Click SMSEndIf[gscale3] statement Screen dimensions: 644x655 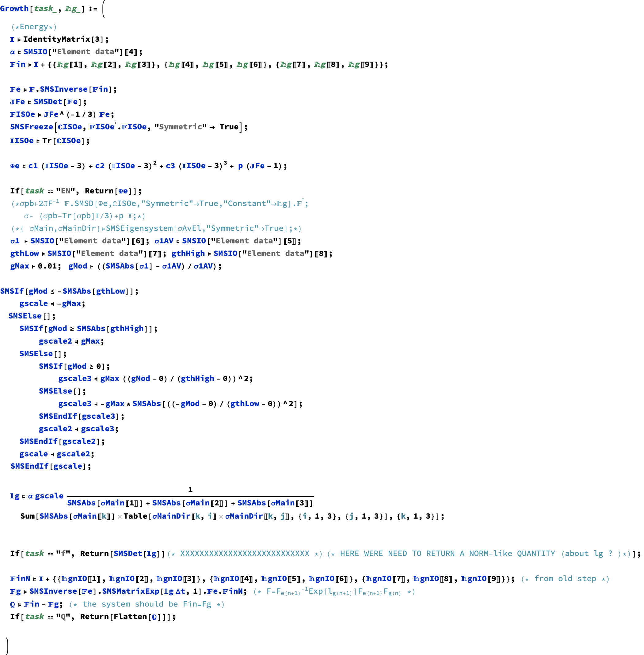point(82,416)
